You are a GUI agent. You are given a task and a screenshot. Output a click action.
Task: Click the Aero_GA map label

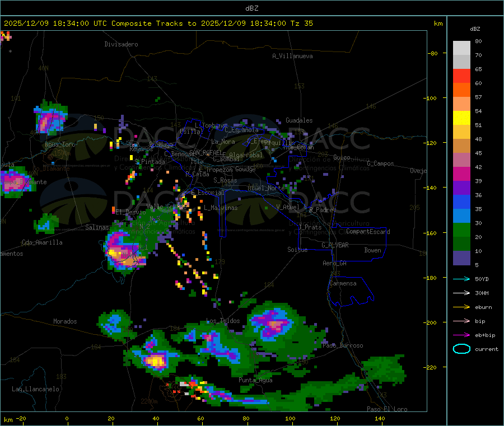335,263
